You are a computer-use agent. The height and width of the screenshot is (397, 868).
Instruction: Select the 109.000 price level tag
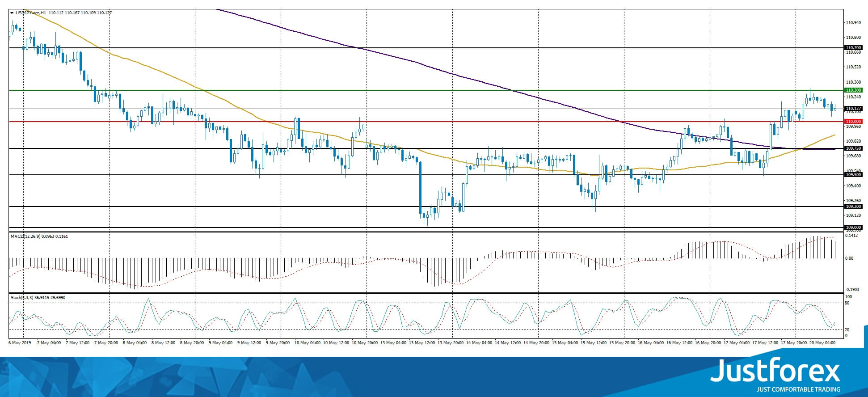(853, 228)
